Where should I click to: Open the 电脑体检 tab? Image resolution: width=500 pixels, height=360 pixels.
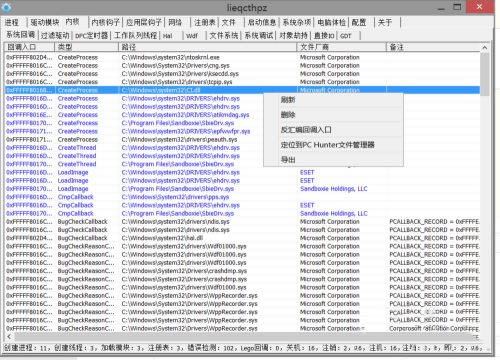click(331, 22)
